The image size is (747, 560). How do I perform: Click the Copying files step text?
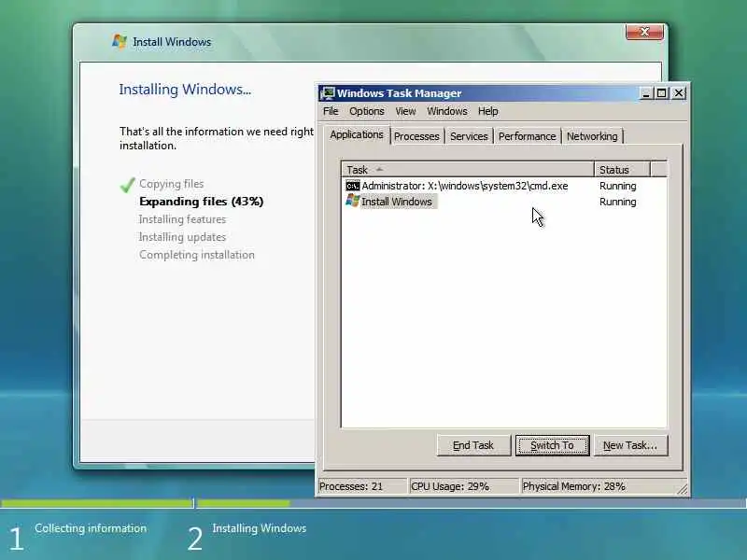pos(172,184)
